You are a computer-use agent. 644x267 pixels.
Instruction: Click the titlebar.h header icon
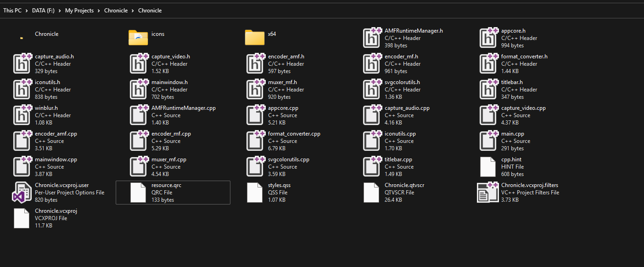[489, 89]
